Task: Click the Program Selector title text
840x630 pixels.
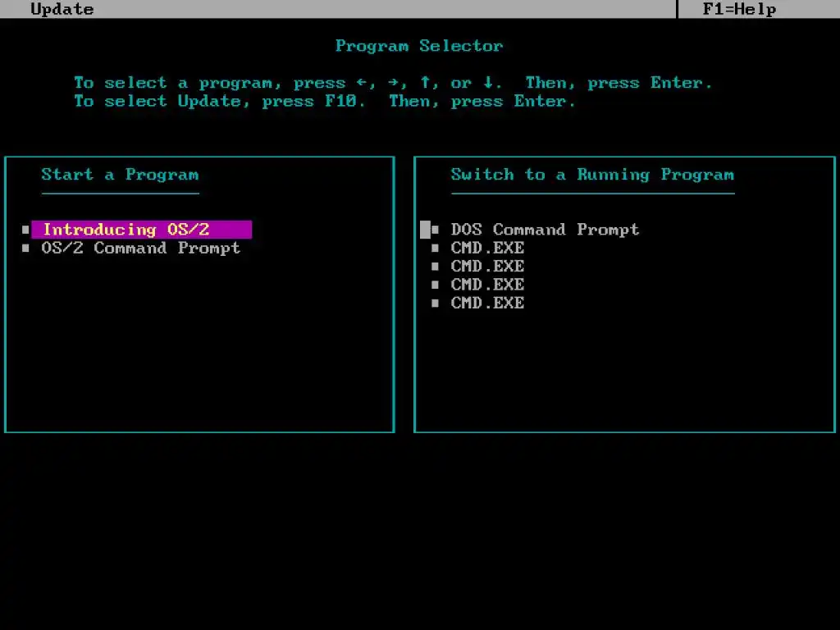Action: [419, 46]
